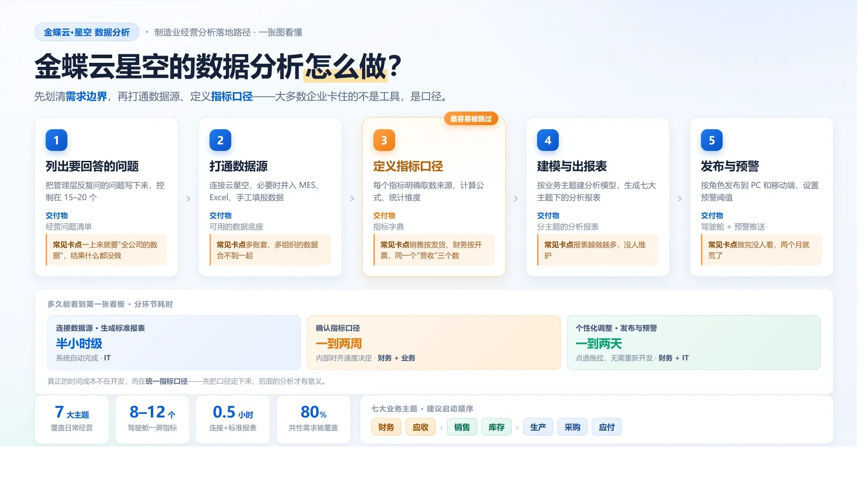Viewport: 868px width, 488px height.
Task: Click the 8–12 个 stat tile
Action: click(x=152, y=419)
